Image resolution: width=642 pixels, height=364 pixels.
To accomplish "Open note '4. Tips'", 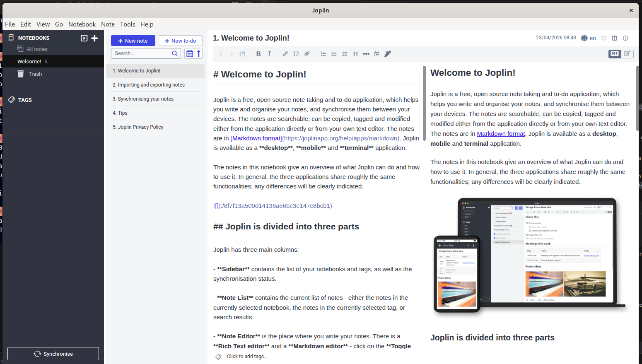I will coord(155,113).
